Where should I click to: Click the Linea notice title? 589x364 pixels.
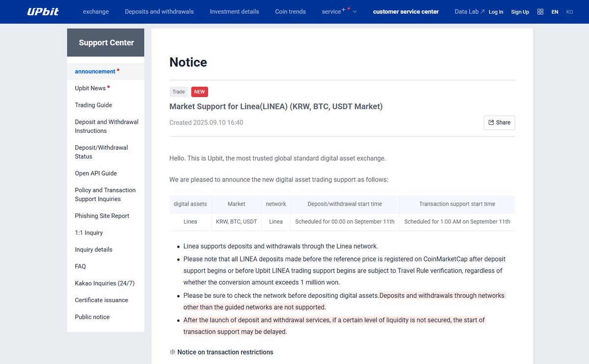276,106
